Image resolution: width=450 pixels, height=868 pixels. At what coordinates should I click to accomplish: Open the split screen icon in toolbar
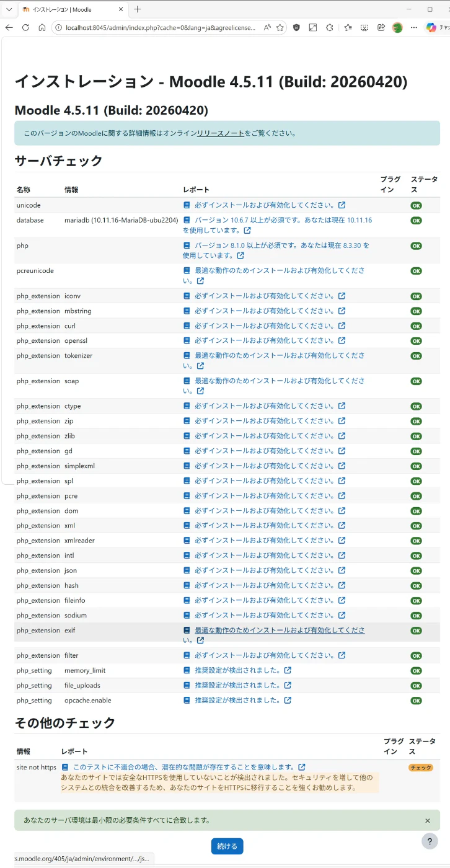313,28
